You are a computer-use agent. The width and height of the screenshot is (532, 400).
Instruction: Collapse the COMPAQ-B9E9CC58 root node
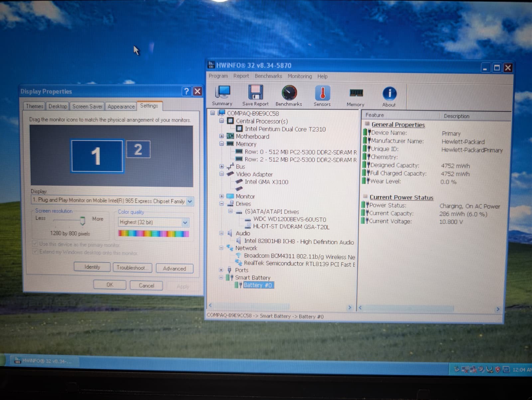(x=213, y=113)
